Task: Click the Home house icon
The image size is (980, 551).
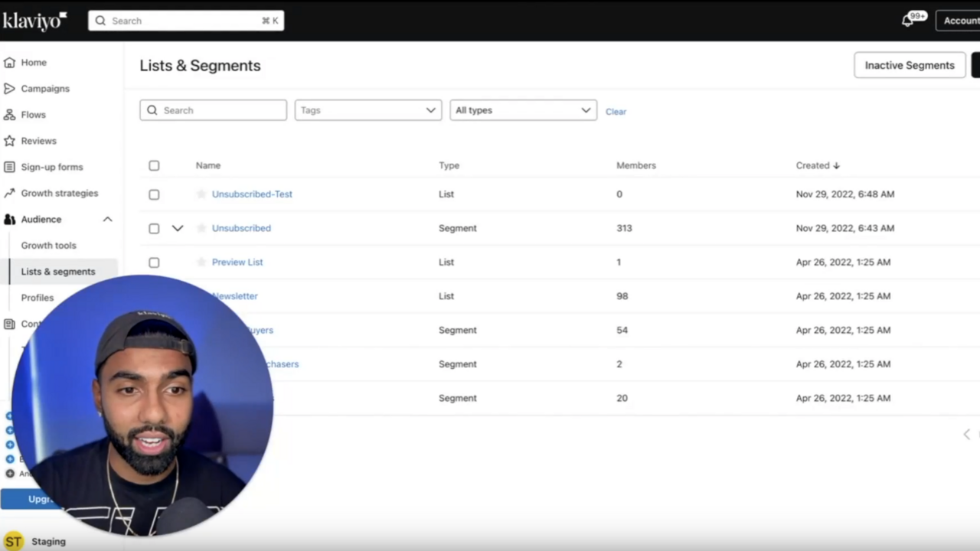Action: click(9, 62)
